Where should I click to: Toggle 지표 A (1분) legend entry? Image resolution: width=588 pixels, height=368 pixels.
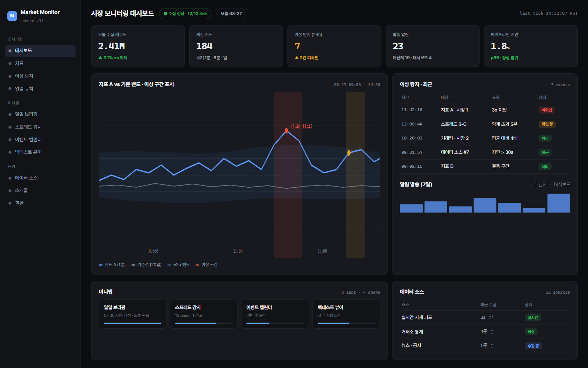point(112,265)
